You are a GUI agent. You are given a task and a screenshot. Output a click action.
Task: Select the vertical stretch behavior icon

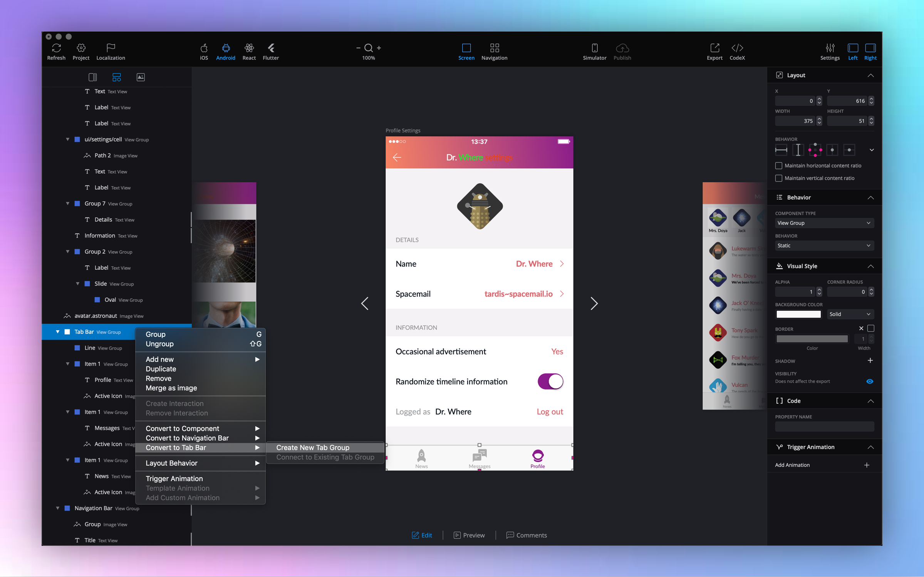[x=798, y=150]
